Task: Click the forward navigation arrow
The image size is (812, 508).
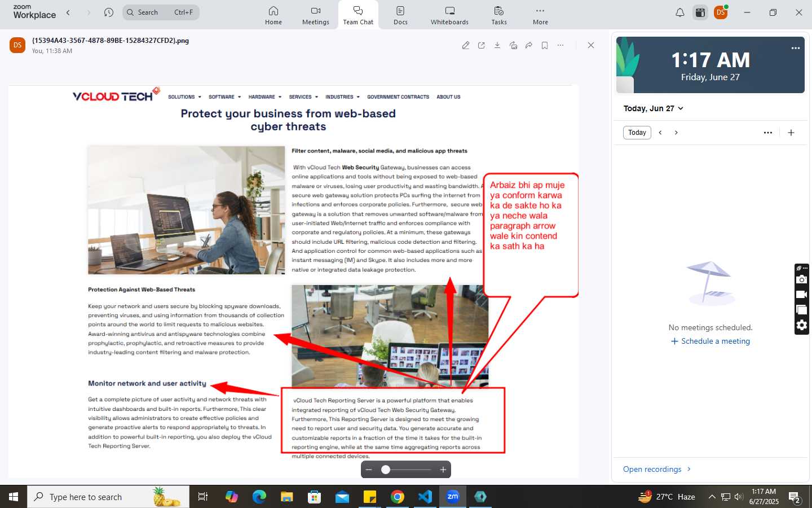Action: click(x=89, y=12)
